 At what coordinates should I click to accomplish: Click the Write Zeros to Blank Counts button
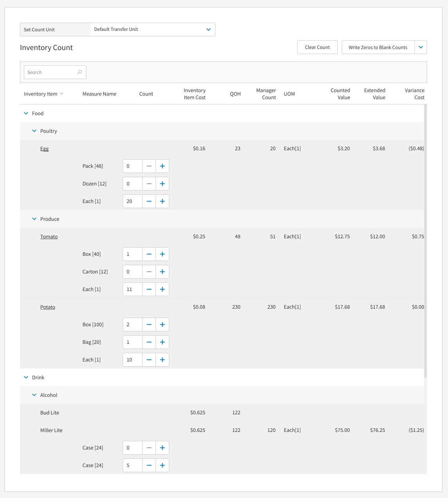point(378,47)
